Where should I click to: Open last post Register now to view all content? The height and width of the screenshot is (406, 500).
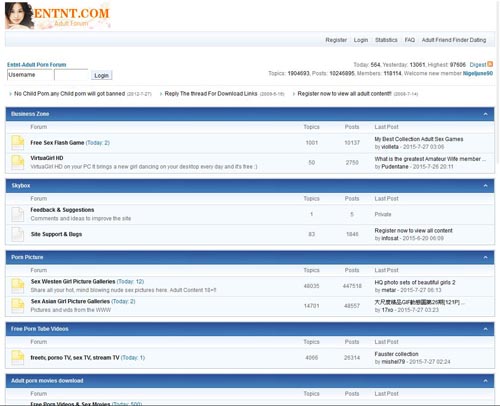pyautogui.click(x=413, y=231)
